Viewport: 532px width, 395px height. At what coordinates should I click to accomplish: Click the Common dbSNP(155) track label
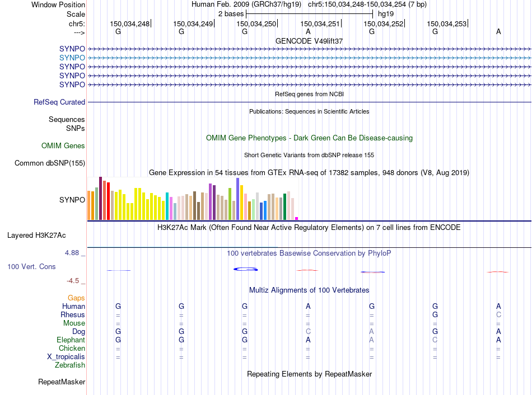click(50, 163)
